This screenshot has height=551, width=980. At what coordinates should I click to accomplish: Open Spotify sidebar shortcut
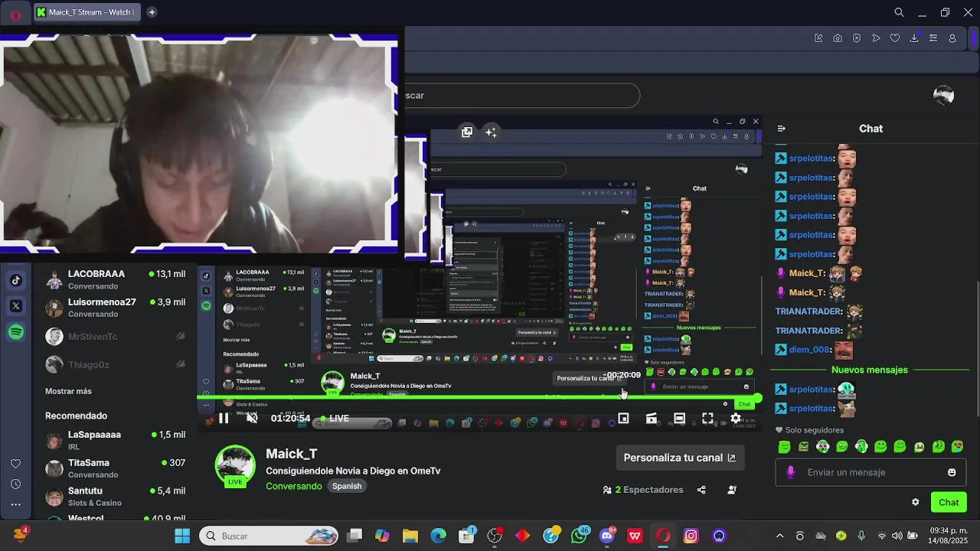point(16,332)
